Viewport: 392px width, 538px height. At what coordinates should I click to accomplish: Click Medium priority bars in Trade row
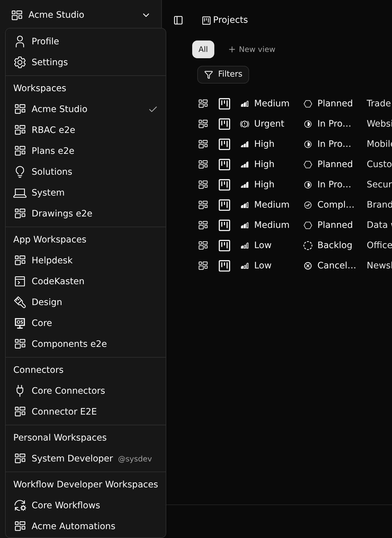[x=245, y=103]
